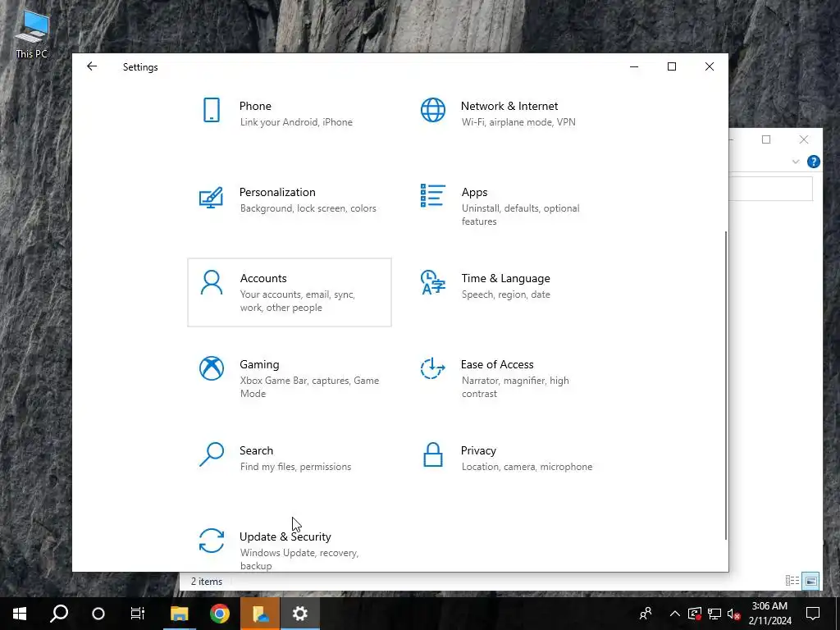Screen dimensions: 840x630
Task: Click the taskbar search magnifier
Action: pyautogui.click(x=59, y=614)
